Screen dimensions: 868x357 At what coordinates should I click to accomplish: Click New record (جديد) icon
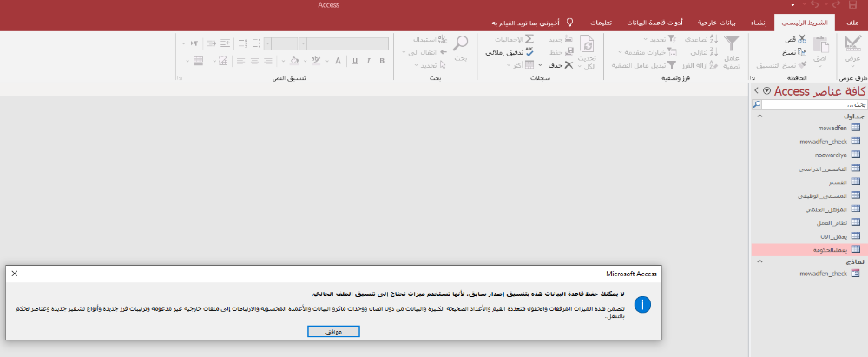coord(569,39)
